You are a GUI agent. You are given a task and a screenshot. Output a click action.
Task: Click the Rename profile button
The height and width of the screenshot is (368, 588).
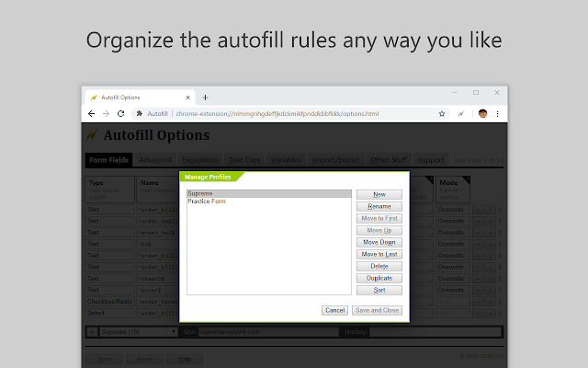click(379, 206)
